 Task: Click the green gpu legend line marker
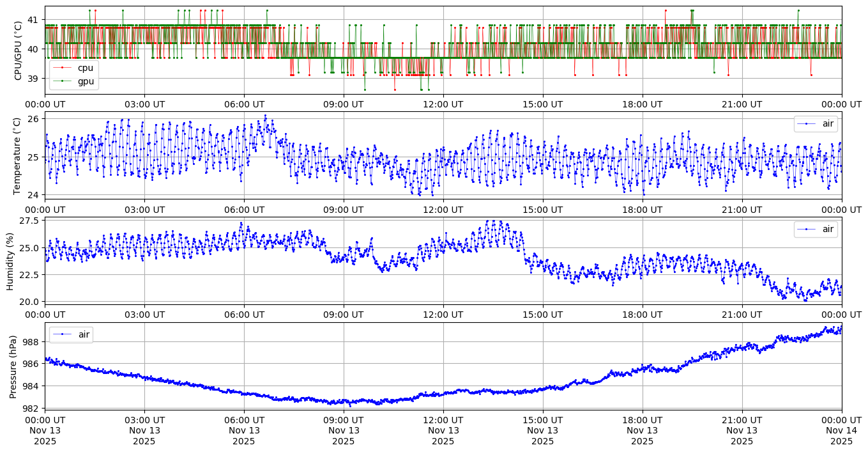(x=63, y=81)
